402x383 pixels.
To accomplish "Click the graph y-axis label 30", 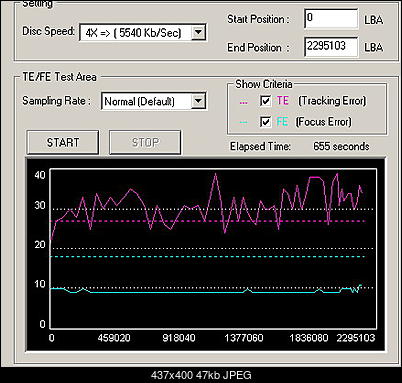I will pos(40,205).
